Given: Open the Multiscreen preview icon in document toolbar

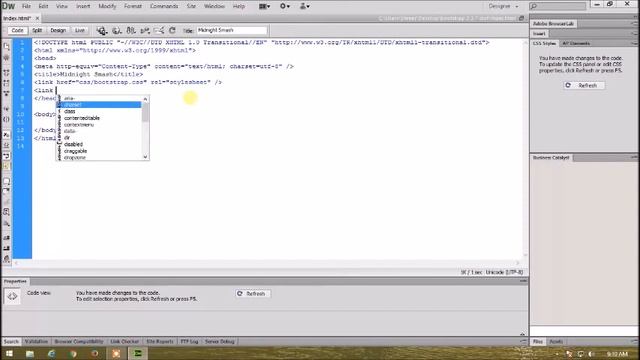Looking at the screenshot, I should [x=102, y=31].
